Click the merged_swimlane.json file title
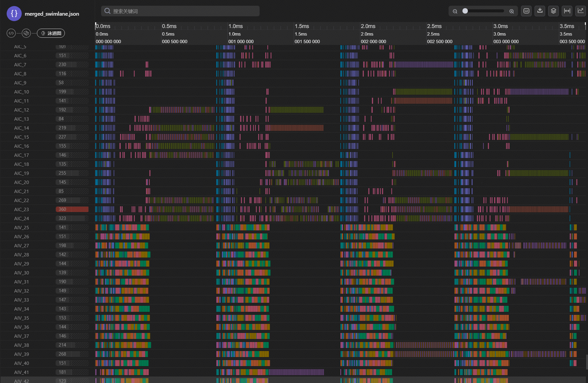The width and height of the screenshot is (588, 383). [x=52, y=14]
